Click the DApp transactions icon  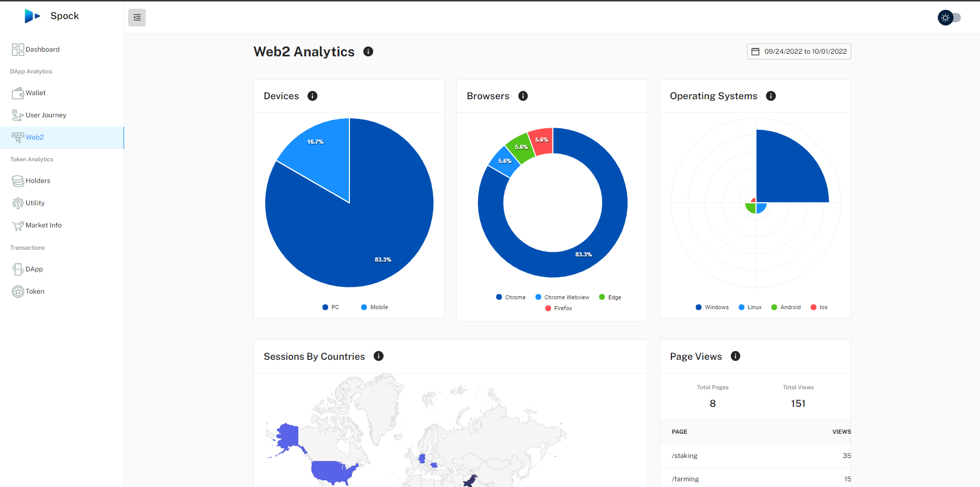tap(18, 269)
